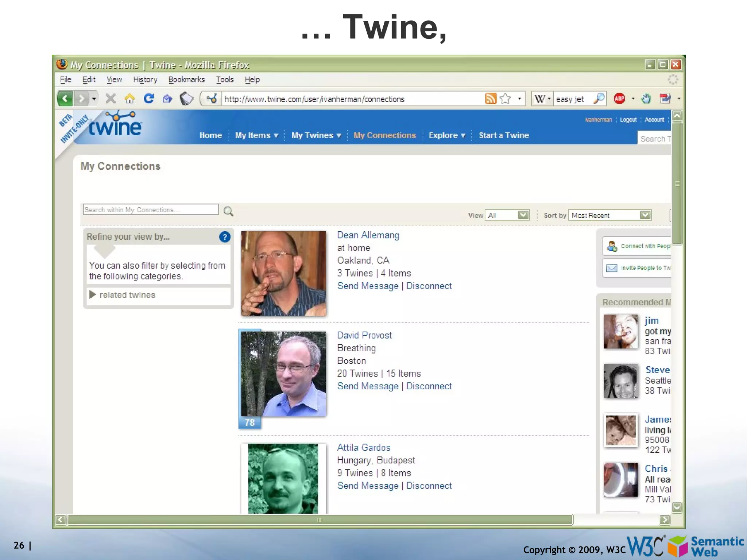Click the Search within My Connections field

tap(151, 210)
